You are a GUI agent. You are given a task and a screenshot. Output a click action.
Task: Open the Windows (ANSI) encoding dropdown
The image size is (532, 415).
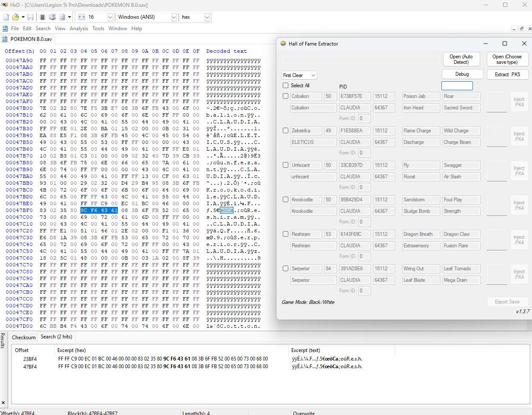click(x=174, y=17)
